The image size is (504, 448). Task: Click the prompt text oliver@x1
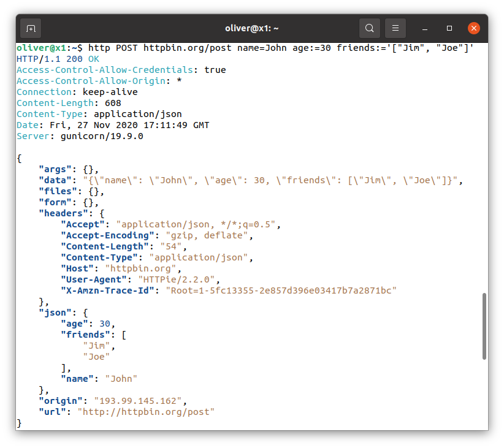[x=41, y=48]
